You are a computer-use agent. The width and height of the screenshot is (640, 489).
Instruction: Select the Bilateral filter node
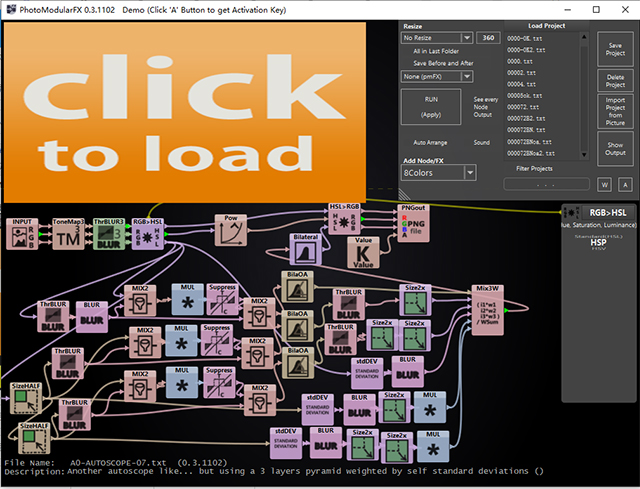pyautogui.click(x=305, y=249)
